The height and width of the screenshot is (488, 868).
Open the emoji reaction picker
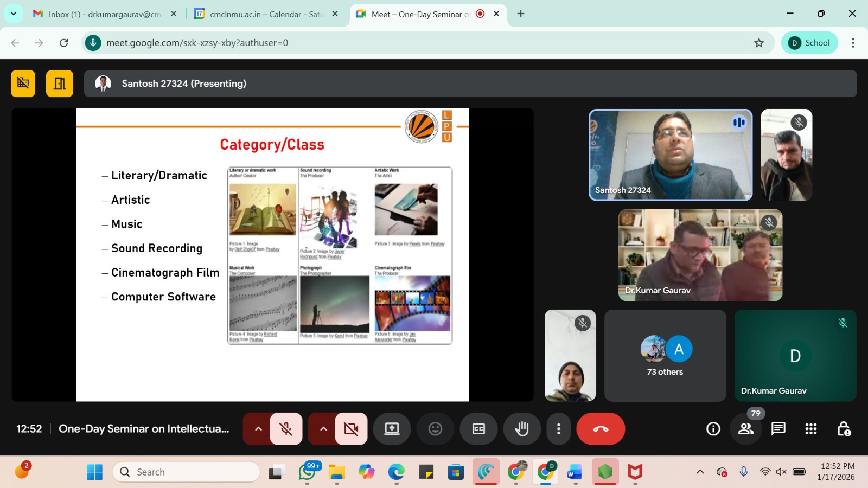click(435, 429)
